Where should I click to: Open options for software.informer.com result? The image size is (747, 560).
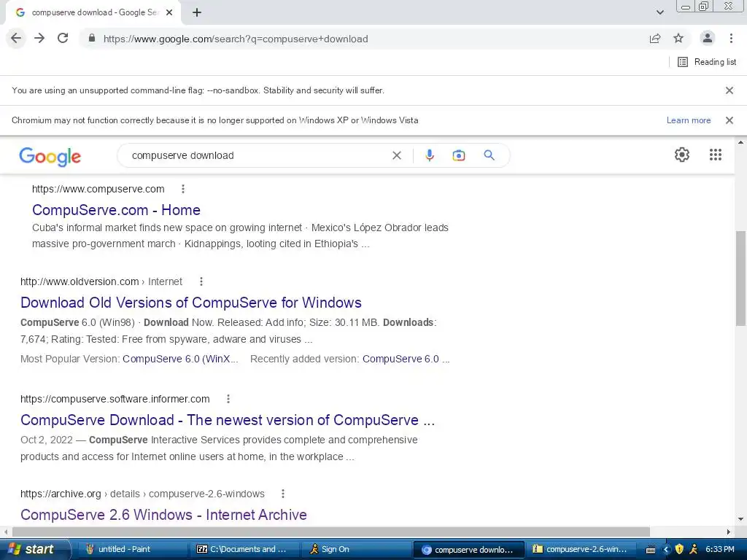click(228, 399)
